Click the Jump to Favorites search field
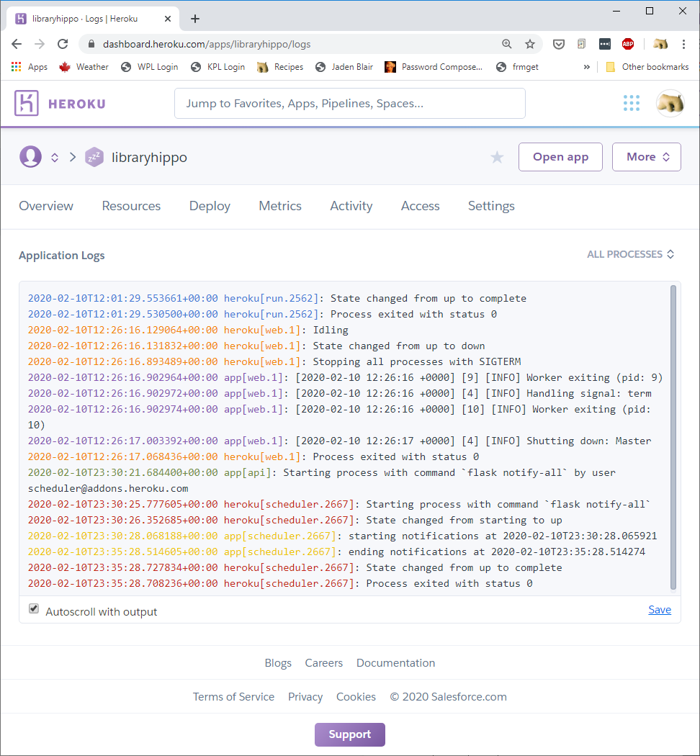700x756 pixels. point(349,103)
